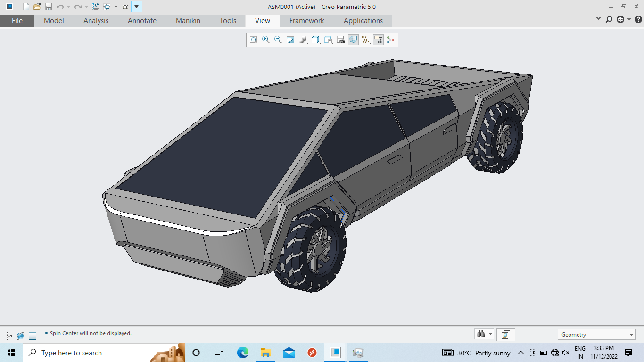This screenshot has width=644, height=362.
Task: Switch to the Applications tab
Action: tap(363, 21)
